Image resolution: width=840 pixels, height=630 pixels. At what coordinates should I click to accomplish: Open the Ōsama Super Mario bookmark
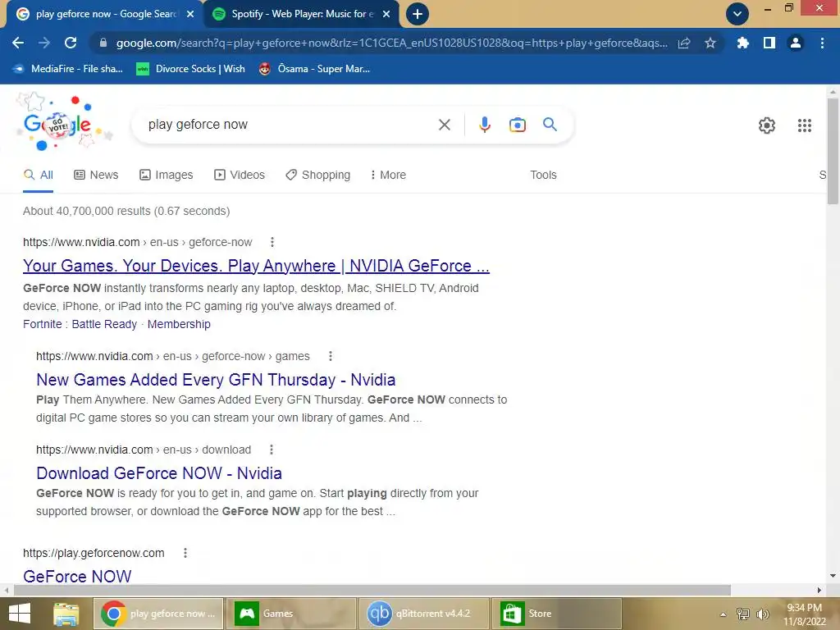click(314, 69)
